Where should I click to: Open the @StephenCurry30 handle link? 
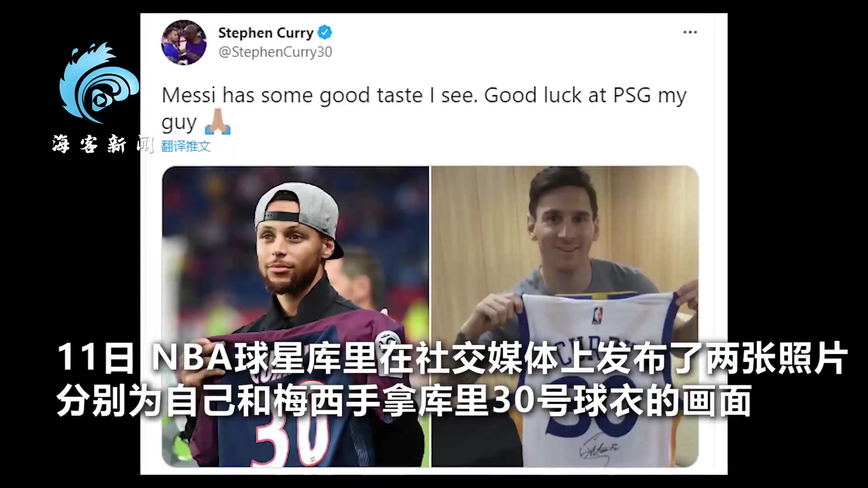[275, 52]
